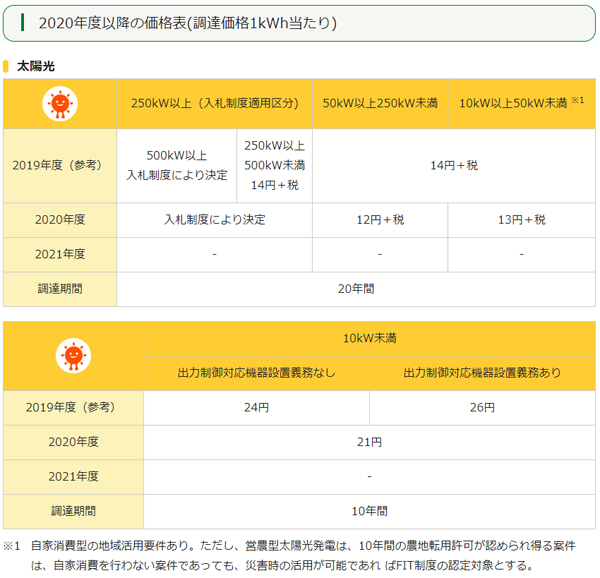Select the 13円＋税 price cell
This screenshot has height=578, width=600.
point(522,220)
